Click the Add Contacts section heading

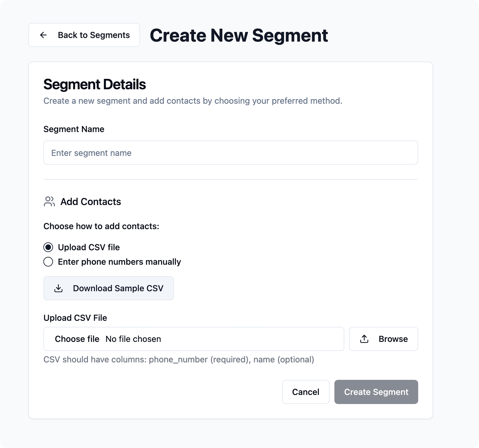click(91, 202)
